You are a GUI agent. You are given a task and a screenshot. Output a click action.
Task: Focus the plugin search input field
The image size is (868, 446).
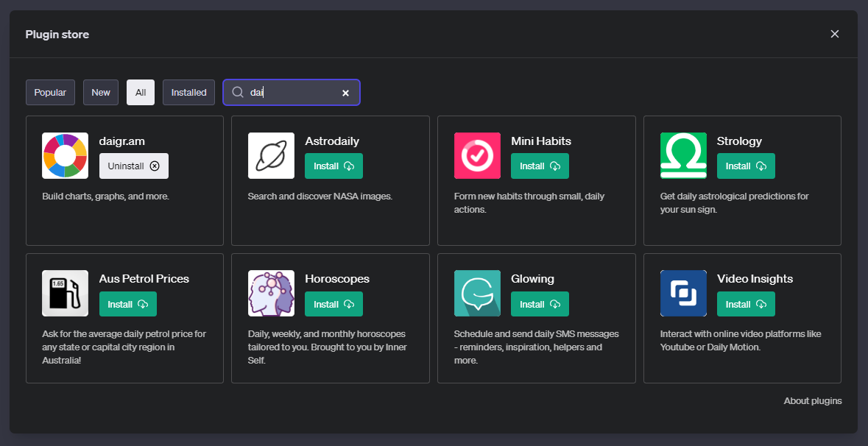pyautogui.click(x=292, y=93)
